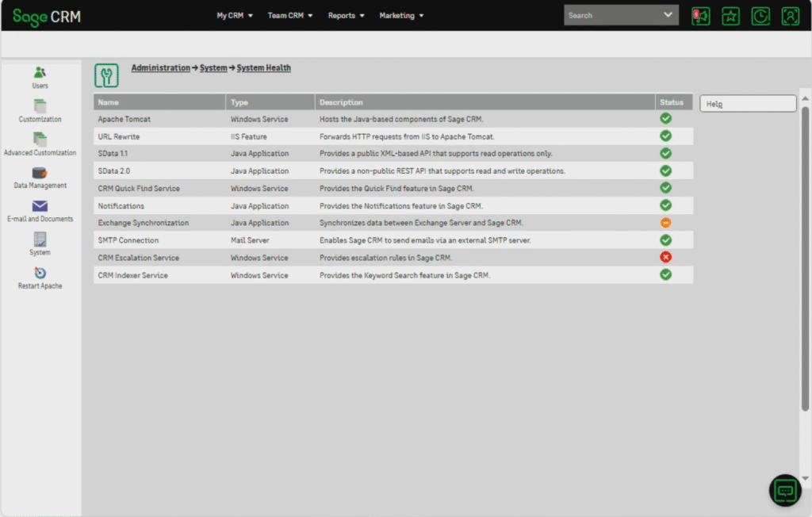Open the Data Management icon
The width and height of the screenshot is (812, 517).
point(40,173)
